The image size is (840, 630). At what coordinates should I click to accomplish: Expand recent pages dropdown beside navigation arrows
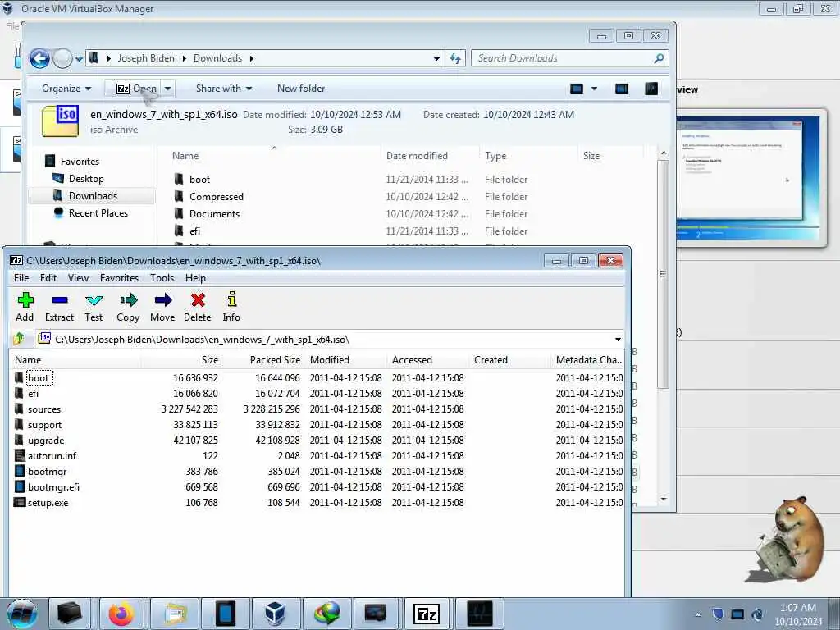click(79, 59)
